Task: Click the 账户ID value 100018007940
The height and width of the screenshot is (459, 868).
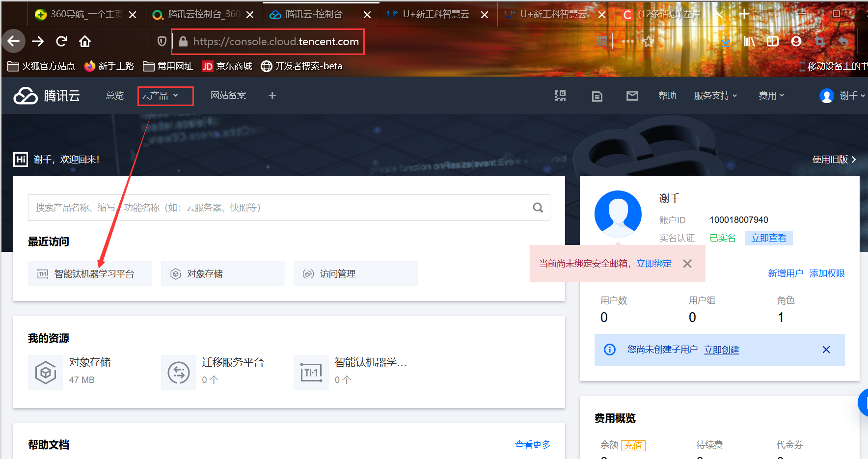Action: [x=739, y=220]
